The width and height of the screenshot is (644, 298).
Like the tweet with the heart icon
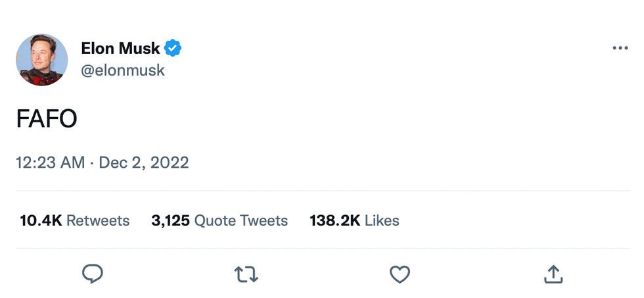[400, 274]
